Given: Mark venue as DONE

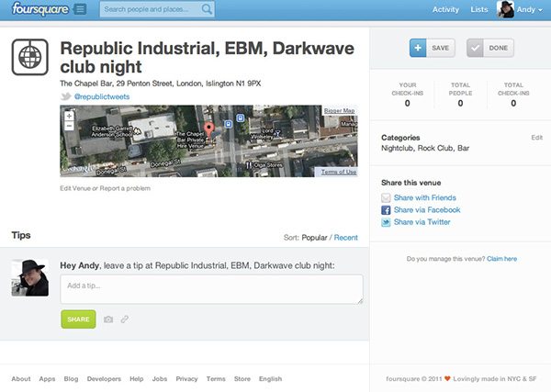Looking at the screenshot, I should tap(490, 48).
